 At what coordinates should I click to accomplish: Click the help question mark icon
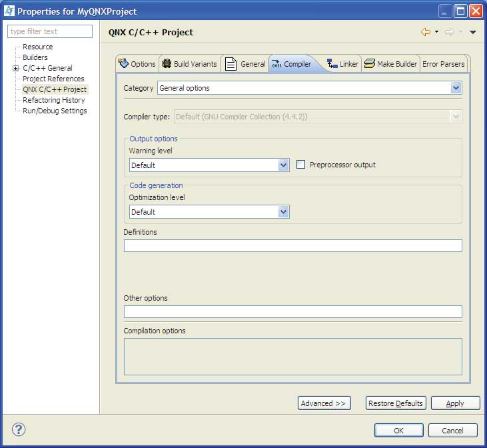[x=19, y=429]
